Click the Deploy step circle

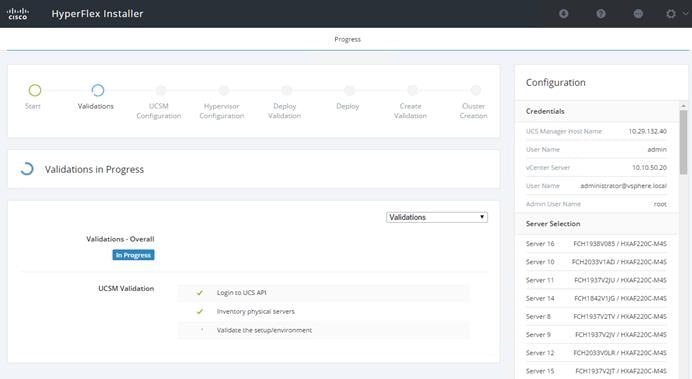pos(350,90)
